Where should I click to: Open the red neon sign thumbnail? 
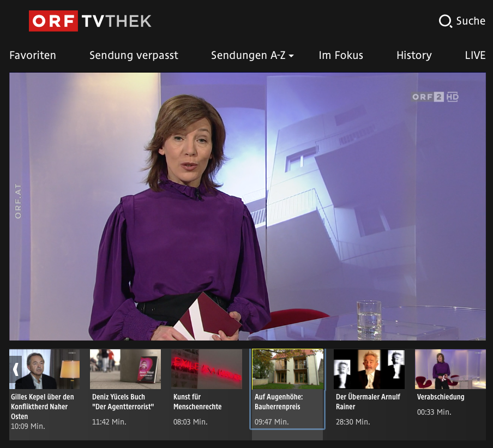pyautogui.click(x=206, y=369)
